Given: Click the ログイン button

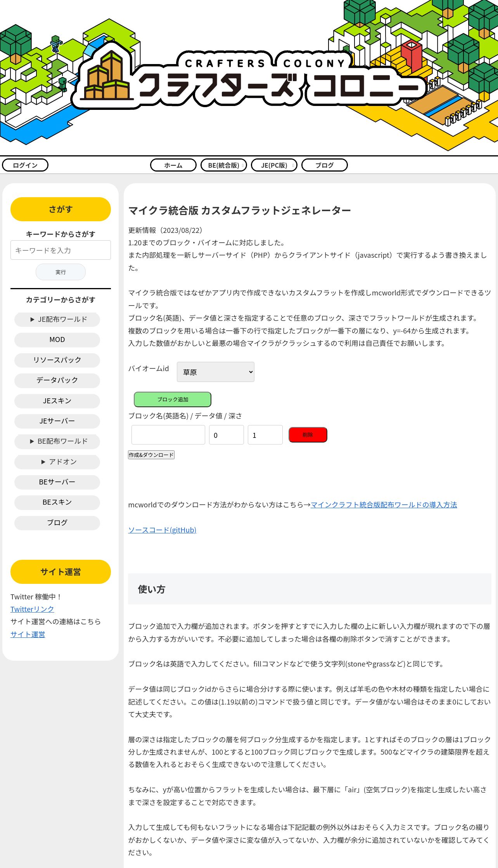Looking at the screenshot, I should (25, 165).
